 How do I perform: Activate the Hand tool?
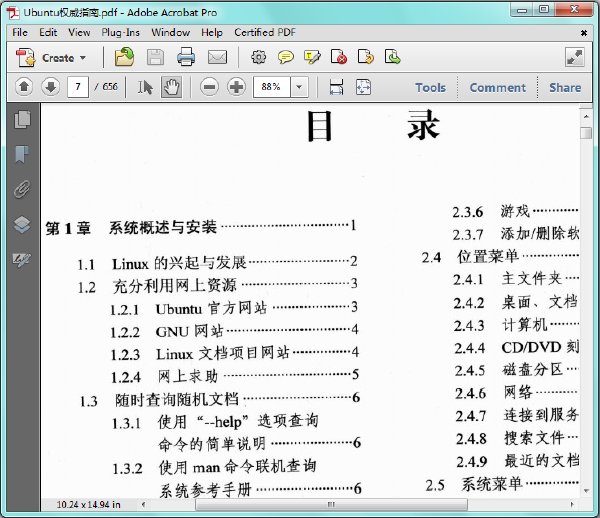pyautogui.click(x=171, y=87)
